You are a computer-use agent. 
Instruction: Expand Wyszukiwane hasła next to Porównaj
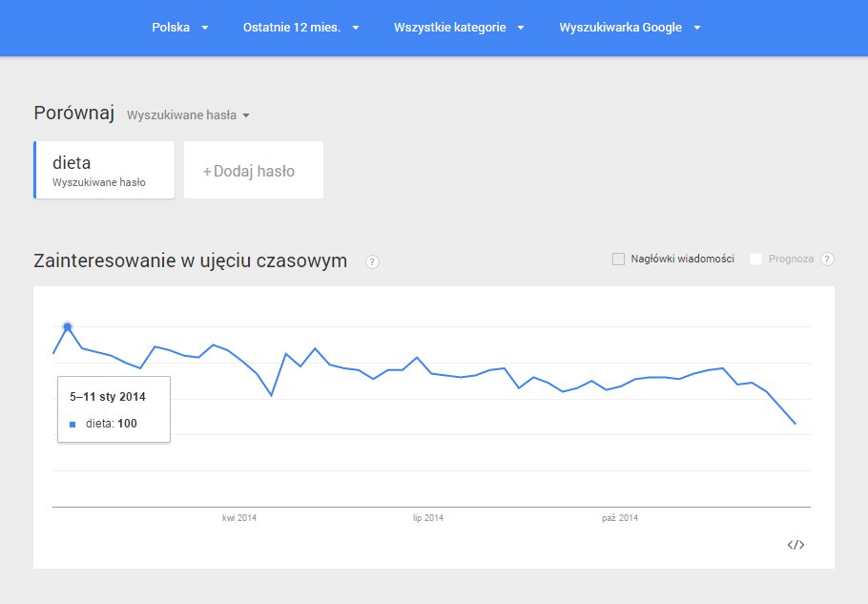coord(188,115)
